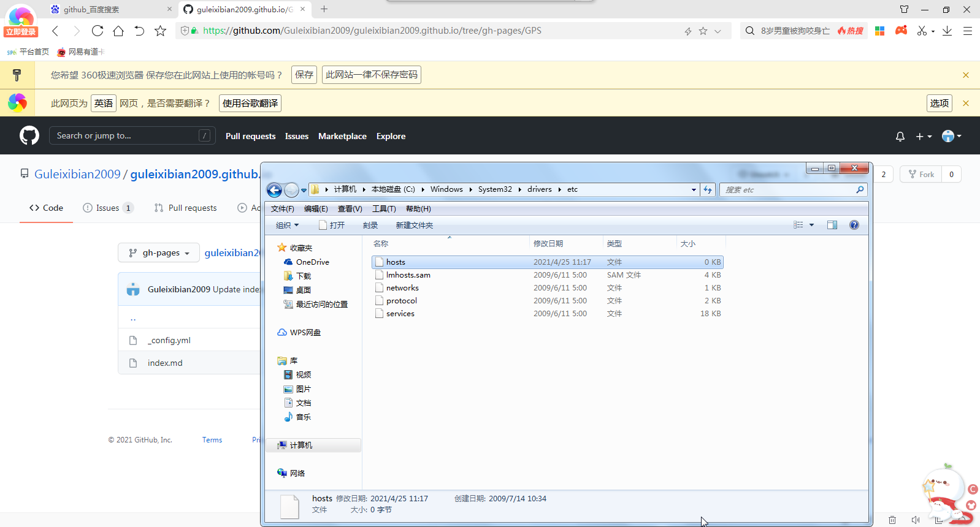This screenshot has height=527, width=980.
Task: Click Explorer back navigation arrow
Action: pos(274,190)
